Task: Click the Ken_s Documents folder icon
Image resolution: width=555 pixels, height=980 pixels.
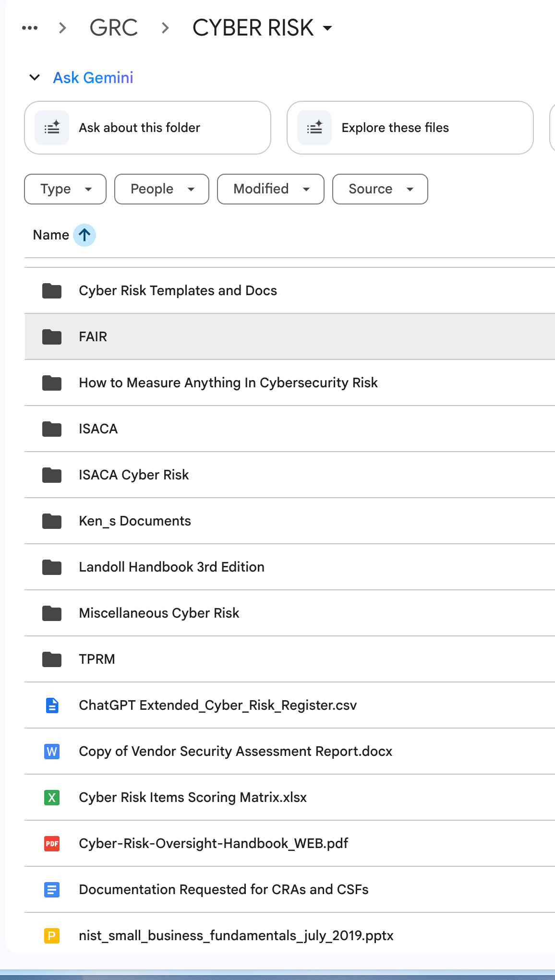Action: (52, 521)
